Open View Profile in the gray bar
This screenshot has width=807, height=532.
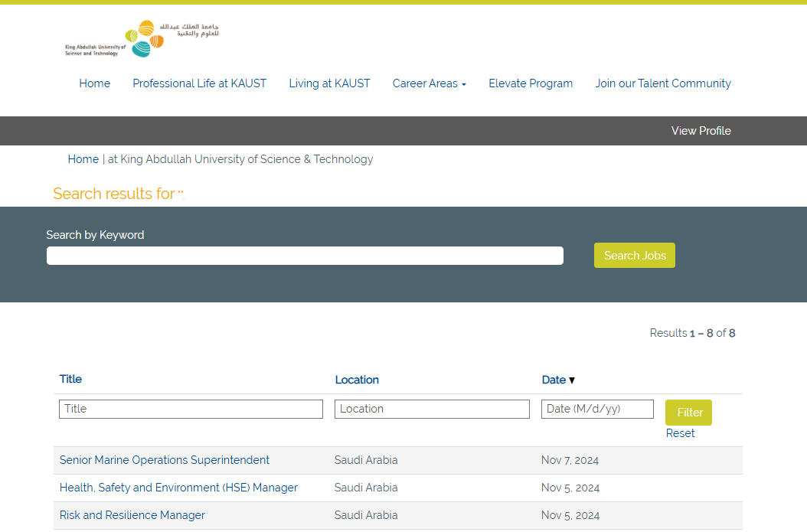[701, 131]
